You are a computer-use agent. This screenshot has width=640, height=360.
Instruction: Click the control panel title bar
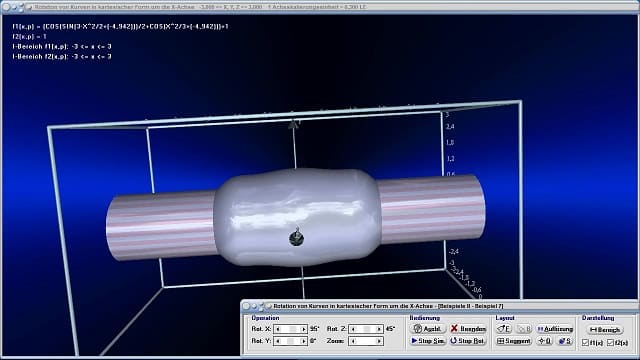tap(439, 306)
